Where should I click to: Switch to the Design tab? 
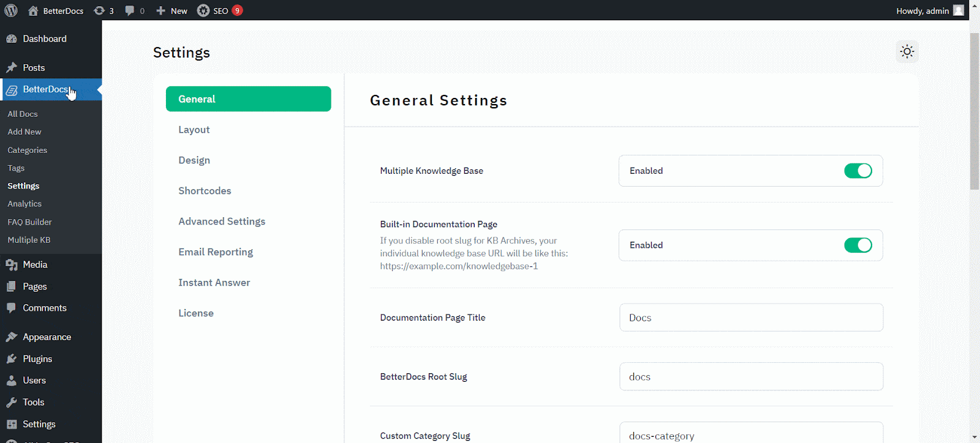coord(194,160)
